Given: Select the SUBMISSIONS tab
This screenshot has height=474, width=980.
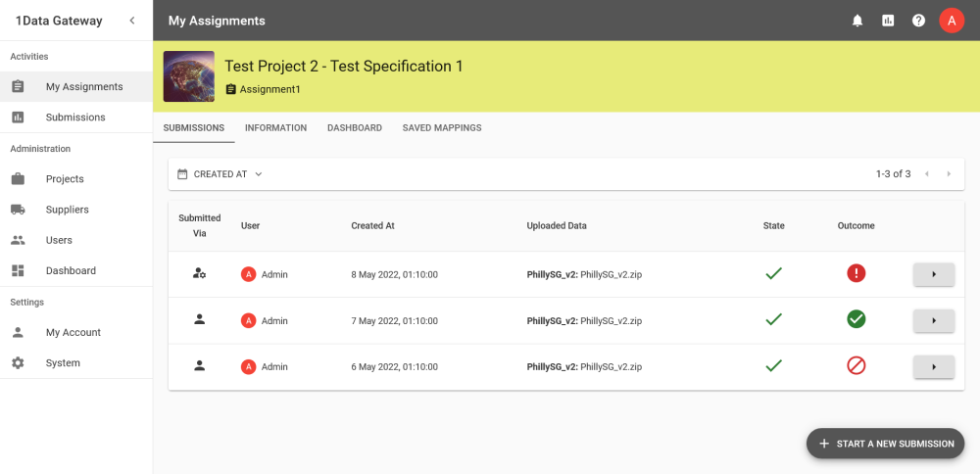Looking at the screenshot, I should pos(194,128).
